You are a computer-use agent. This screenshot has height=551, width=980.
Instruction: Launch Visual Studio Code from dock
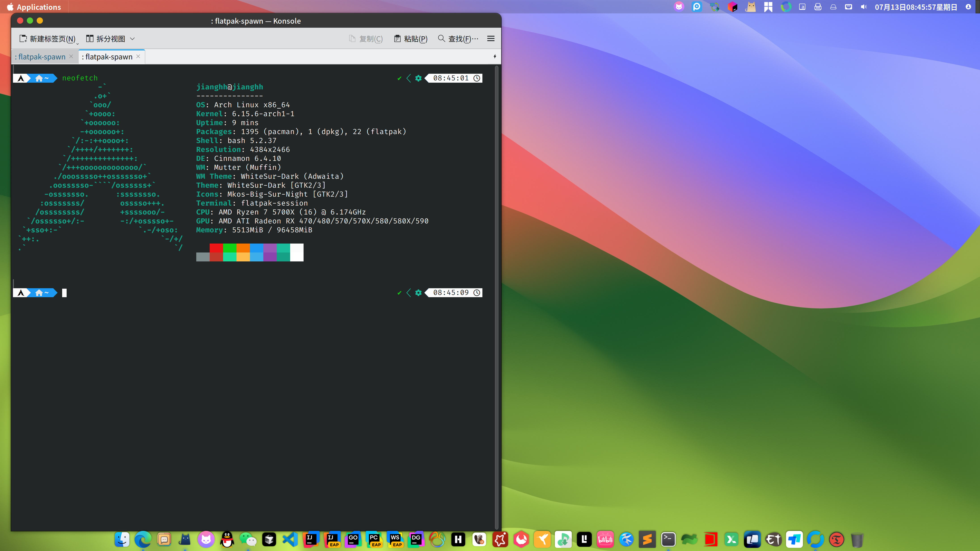coord(290,539)
